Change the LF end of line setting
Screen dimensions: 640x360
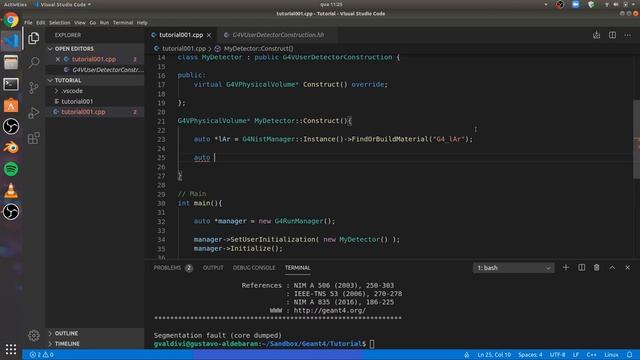[576, 355]
